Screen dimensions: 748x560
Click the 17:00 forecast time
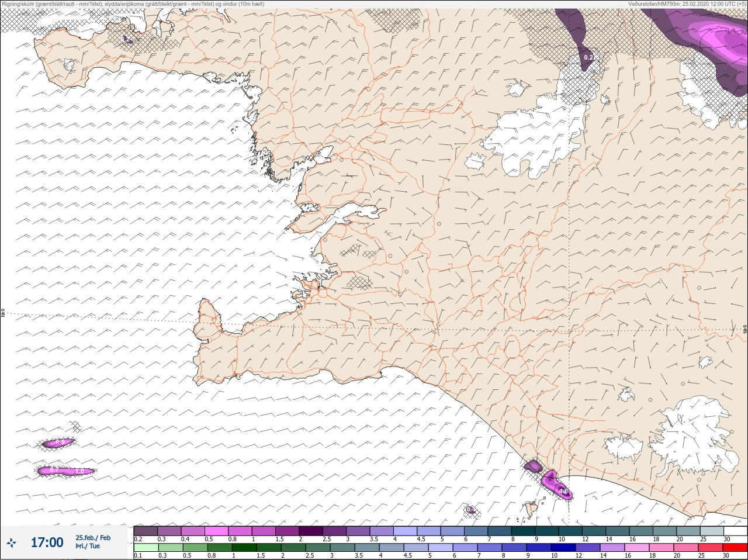click(47, 542)
